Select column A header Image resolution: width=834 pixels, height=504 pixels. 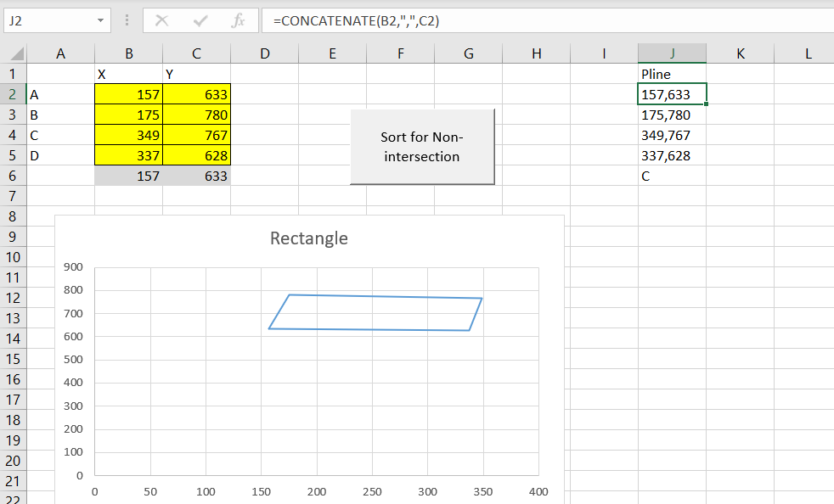click(60, 53)
